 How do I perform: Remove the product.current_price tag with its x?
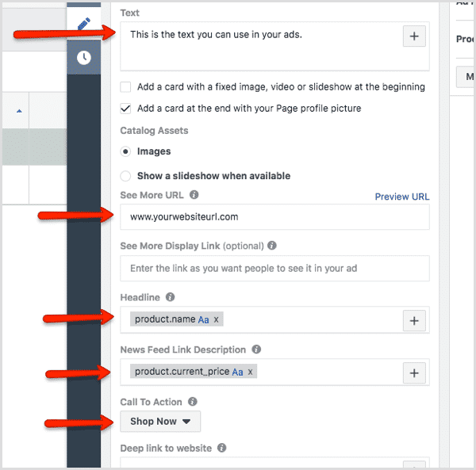(x=251, y=372)
